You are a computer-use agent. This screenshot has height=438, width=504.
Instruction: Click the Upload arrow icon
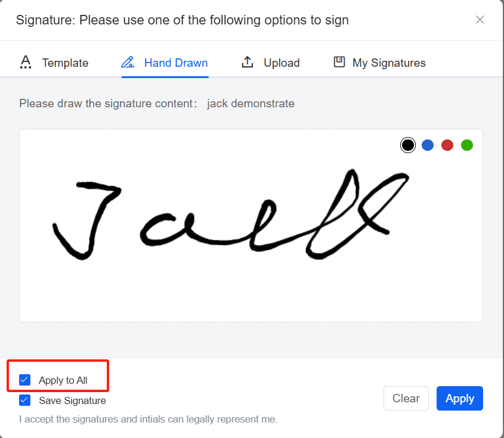(248, 62)
